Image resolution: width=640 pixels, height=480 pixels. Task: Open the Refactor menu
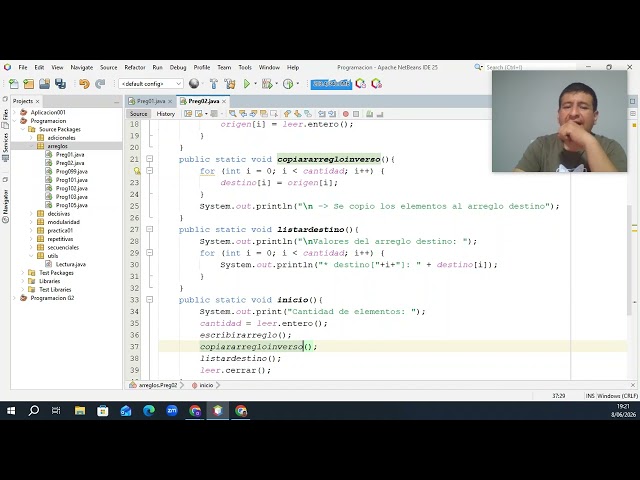135,67
